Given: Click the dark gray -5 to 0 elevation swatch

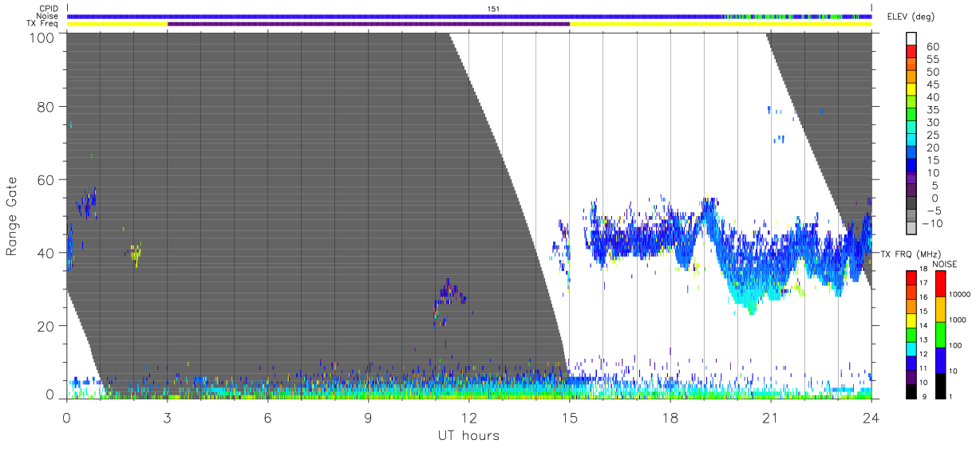Looking at the screenshot, I should coord(912,204).
